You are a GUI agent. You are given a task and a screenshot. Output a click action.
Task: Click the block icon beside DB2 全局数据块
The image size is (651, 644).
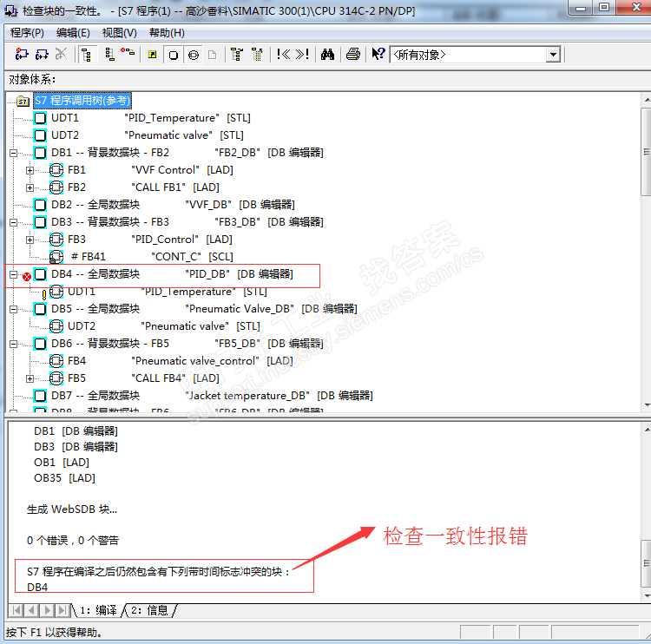(x=40, y=205)
